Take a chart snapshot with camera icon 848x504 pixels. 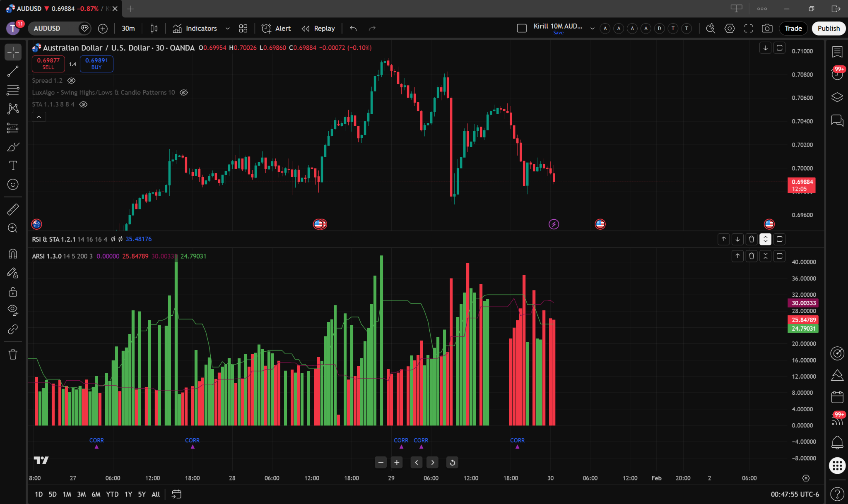click(x=767, y=28)
